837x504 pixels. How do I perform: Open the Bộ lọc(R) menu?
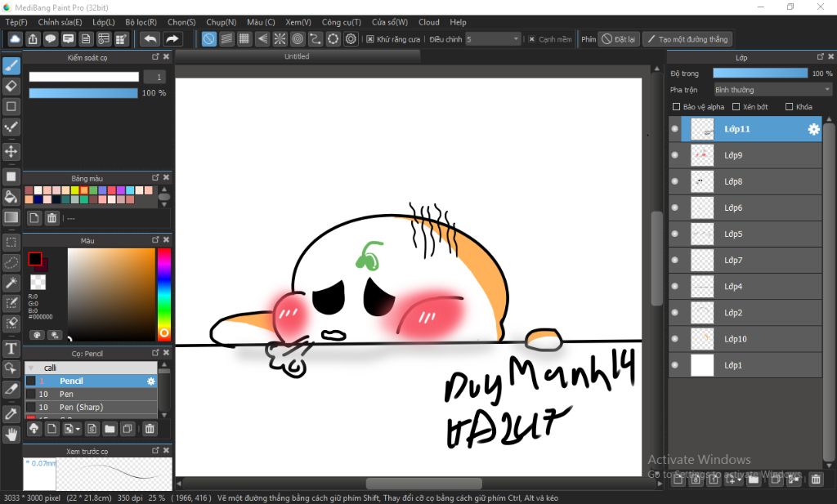(x=141, y=22)
